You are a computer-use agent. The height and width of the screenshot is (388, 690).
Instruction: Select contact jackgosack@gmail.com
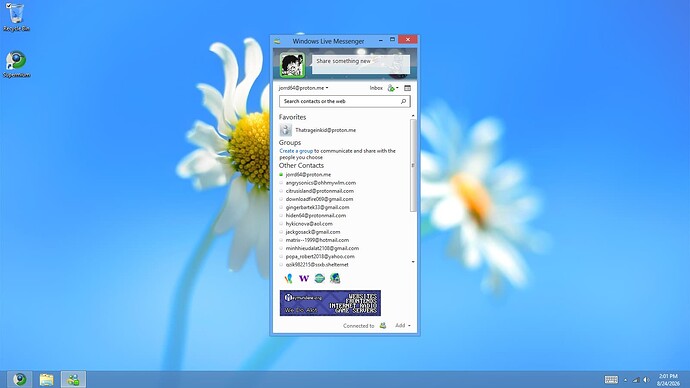pyautogui.click(x=312, y=232)
